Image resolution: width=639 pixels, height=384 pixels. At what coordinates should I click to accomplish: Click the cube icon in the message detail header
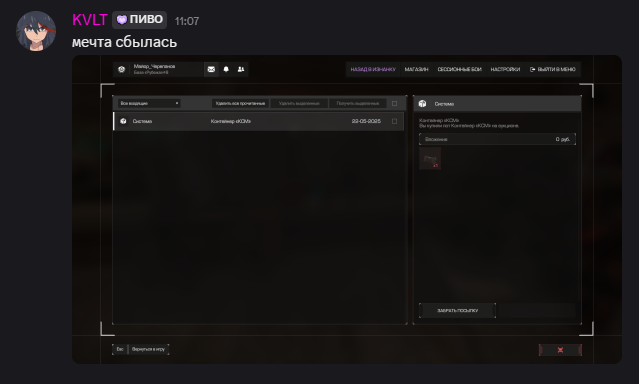click(422, 104)
